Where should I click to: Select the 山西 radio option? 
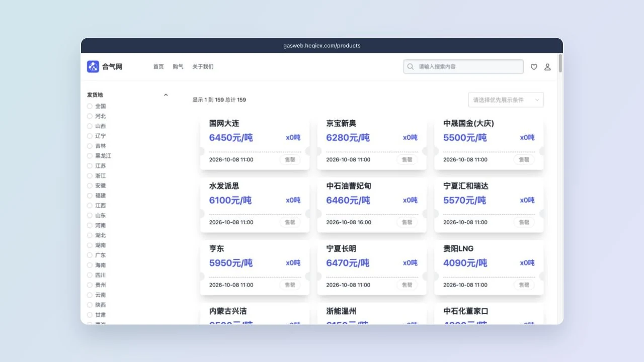click(x=90, y=126)
